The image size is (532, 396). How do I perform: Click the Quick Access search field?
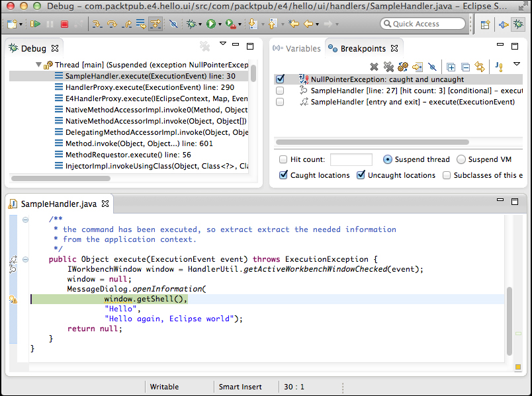coord(423,24)
